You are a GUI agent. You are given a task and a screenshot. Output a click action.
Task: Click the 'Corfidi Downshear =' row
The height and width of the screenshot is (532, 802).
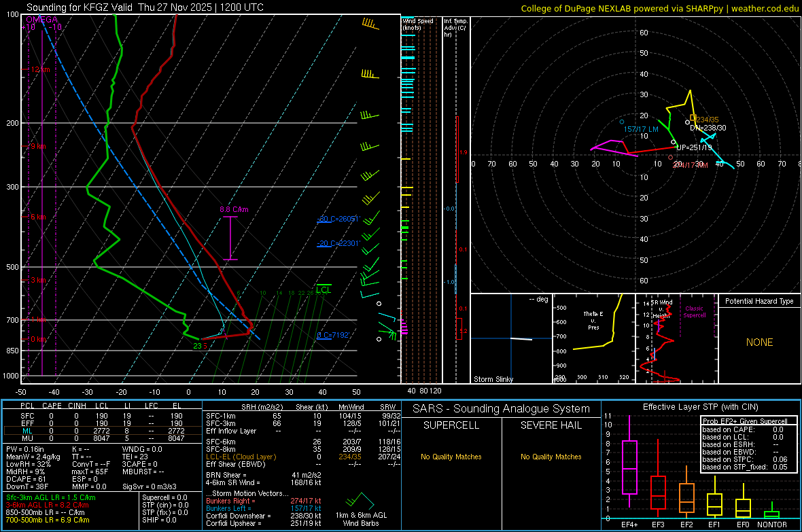click(x=264, y=516)
